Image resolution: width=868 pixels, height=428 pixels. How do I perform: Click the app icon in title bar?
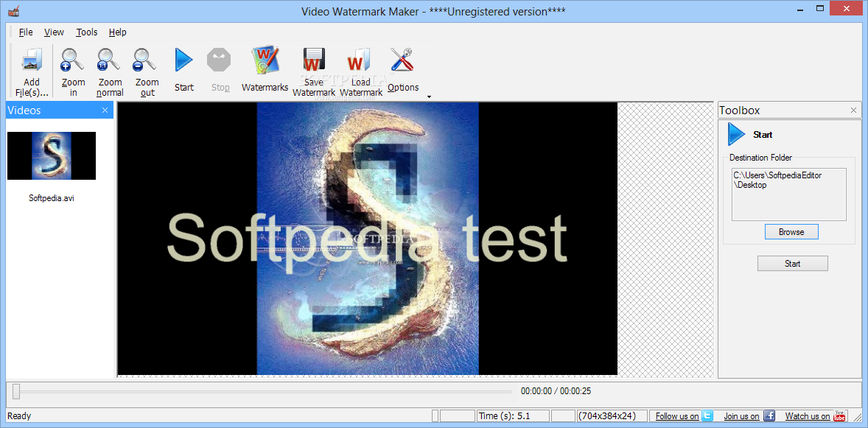pos(14,10)
